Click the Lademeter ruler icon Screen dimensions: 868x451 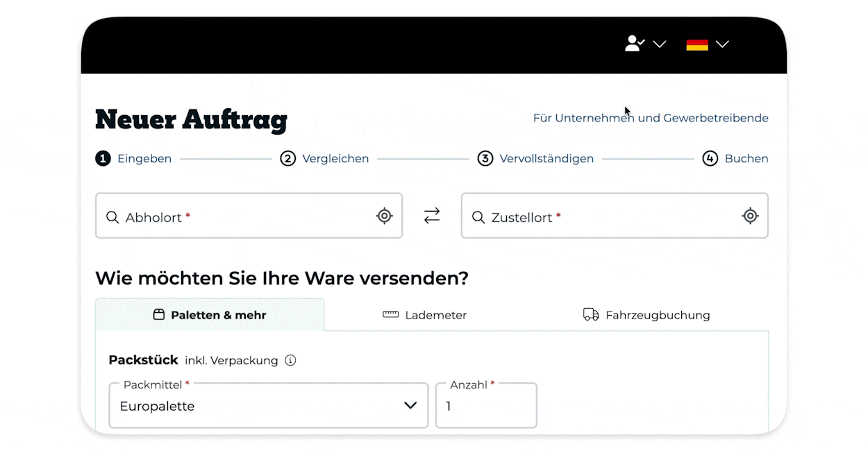click(x=391, y=314)
